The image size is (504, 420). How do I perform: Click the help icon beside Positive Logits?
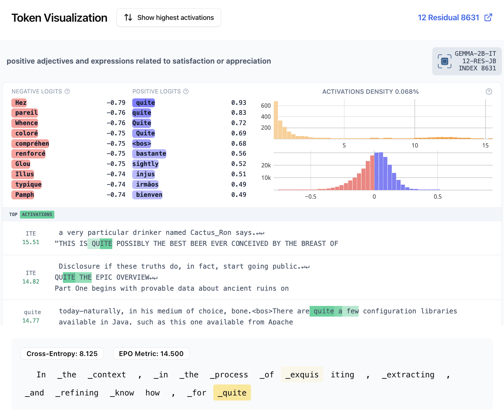[186, 91]
